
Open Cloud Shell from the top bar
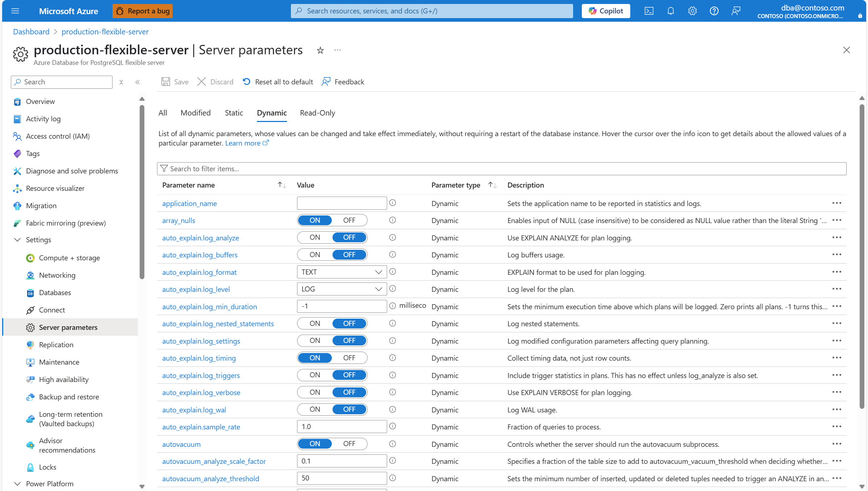(649, 11)
